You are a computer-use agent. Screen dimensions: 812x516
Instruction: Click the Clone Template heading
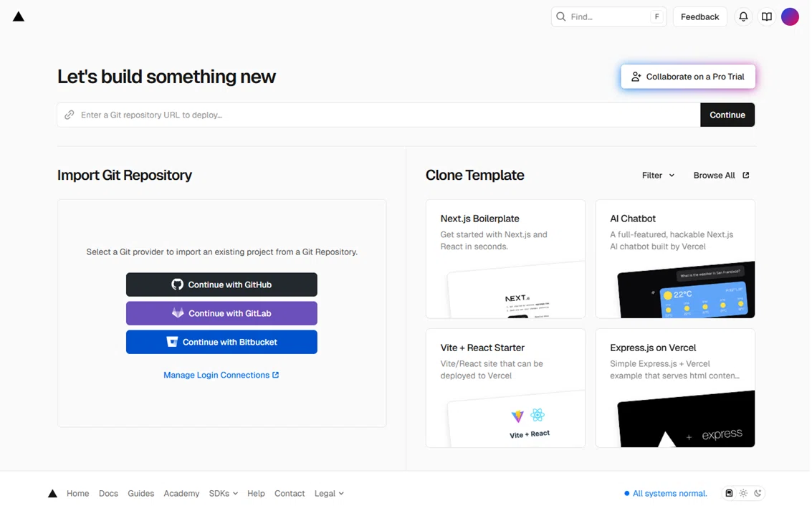click(x=475, y=175)
